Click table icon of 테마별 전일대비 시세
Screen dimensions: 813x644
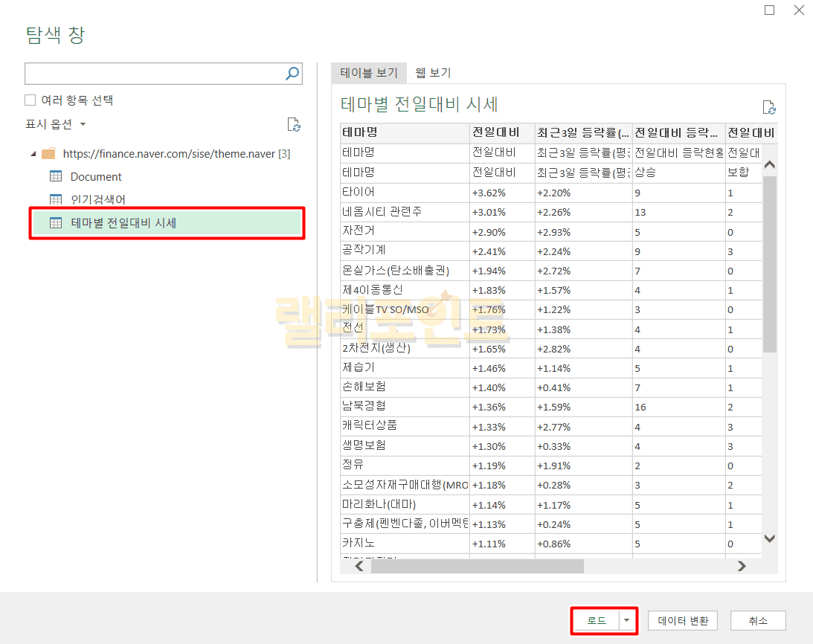[56, 222]
